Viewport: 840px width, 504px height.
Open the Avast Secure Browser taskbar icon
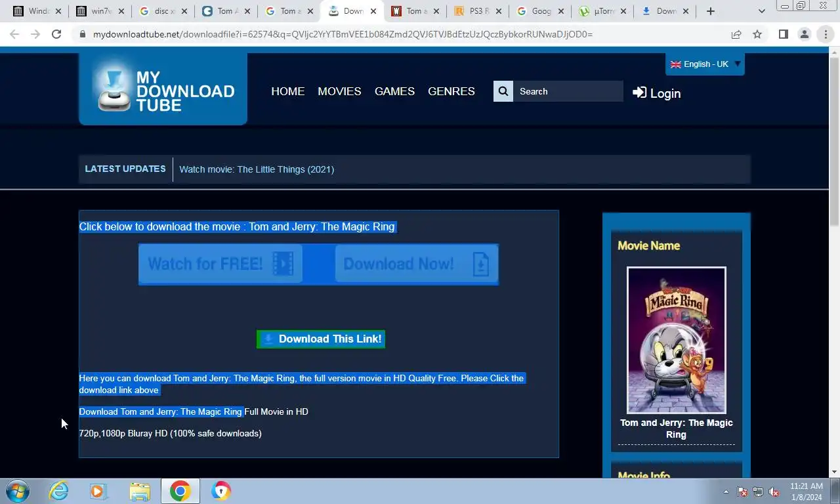pyautogui.click(x=221, y=491)
